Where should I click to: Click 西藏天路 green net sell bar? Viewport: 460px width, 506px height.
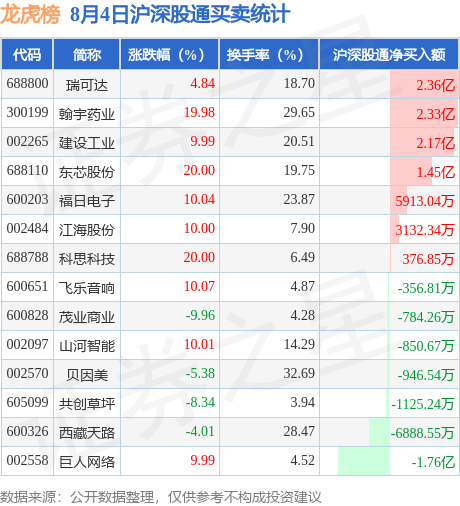pyautogui.click(x=379, y=432)
